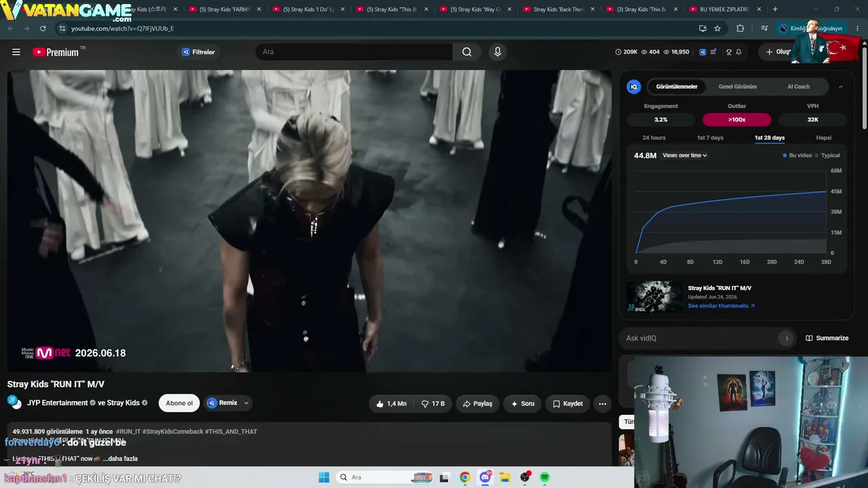Open the vidIQ list icon with blue dot
868x488 pixels.
[x=713, y=52]
